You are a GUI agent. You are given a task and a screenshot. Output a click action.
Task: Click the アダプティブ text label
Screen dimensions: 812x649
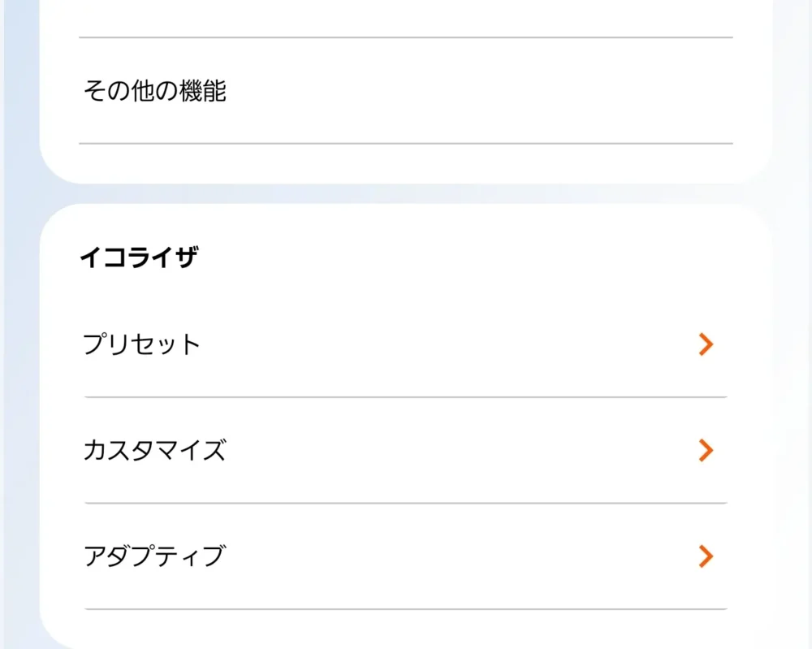153,556
